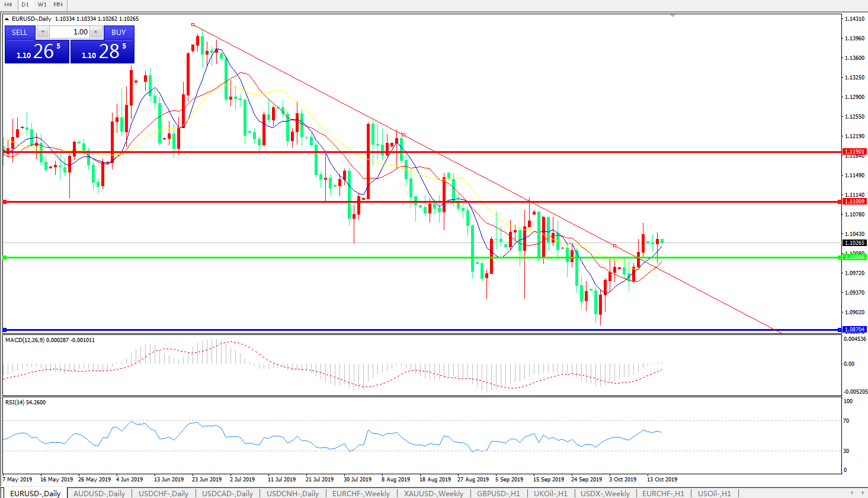Toggle the W1 weekly timeframe
Image resolution: width=868 pixels, height=498 pixels.
42,4
